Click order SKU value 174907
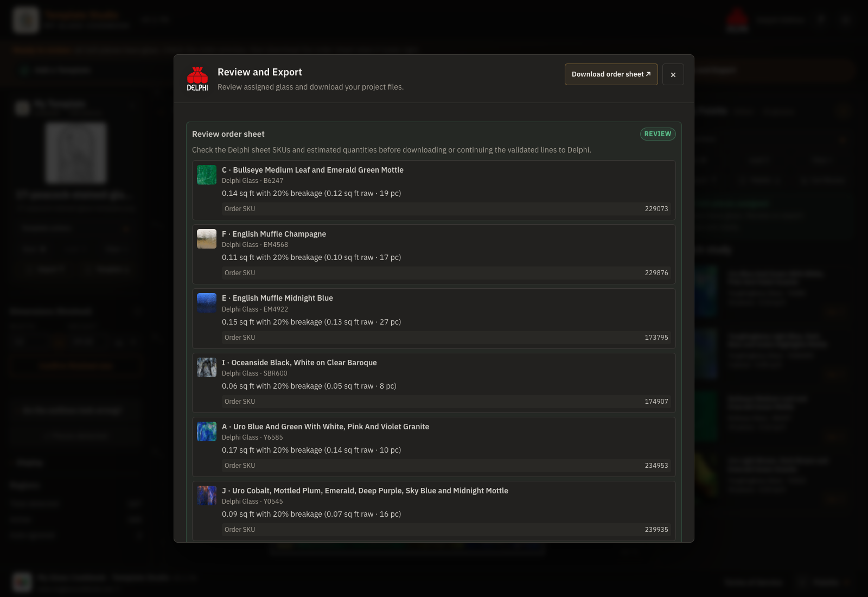 click(x=656, y=402)
